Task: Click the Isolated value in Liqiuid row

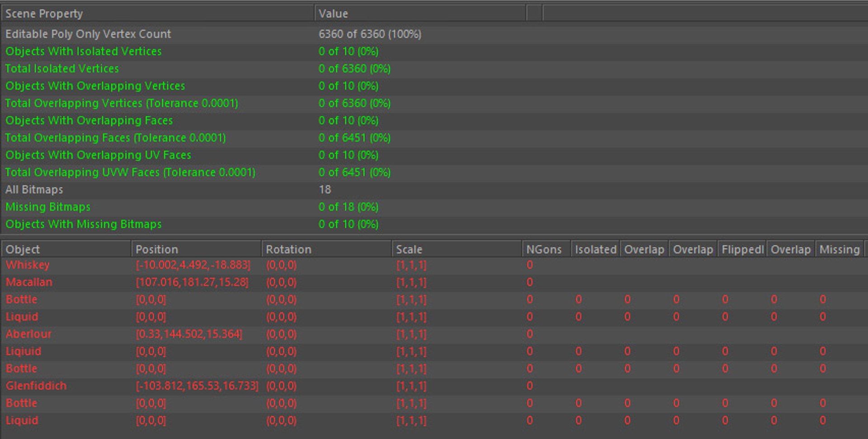Action: point(578,351)
